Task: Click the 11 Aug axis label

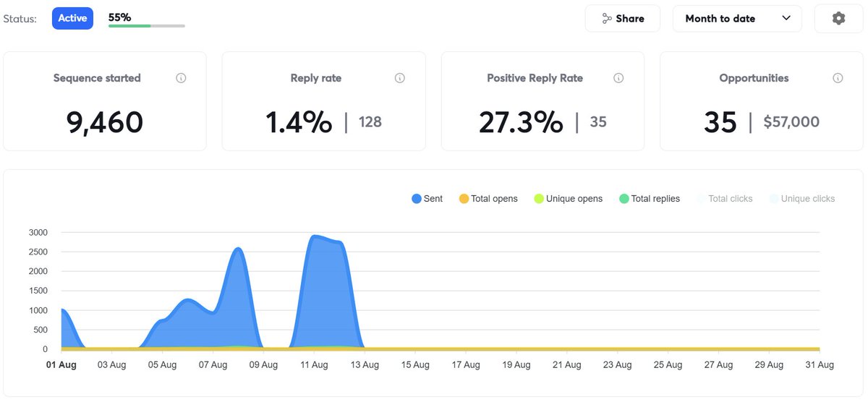Action: pos(314,365)
